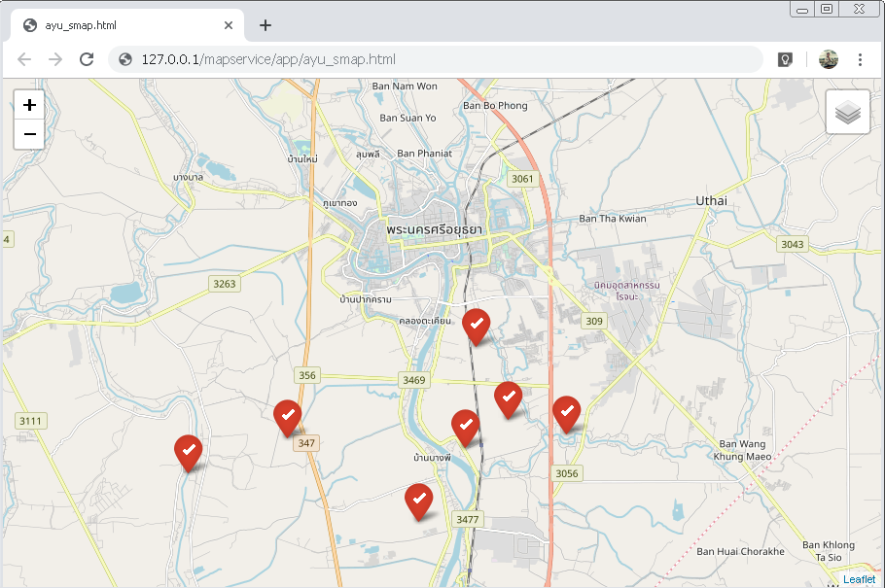The image size is (885, 588).
Task: Click the marker beside Ban Bang Phae label
Action: coord(465,425)
